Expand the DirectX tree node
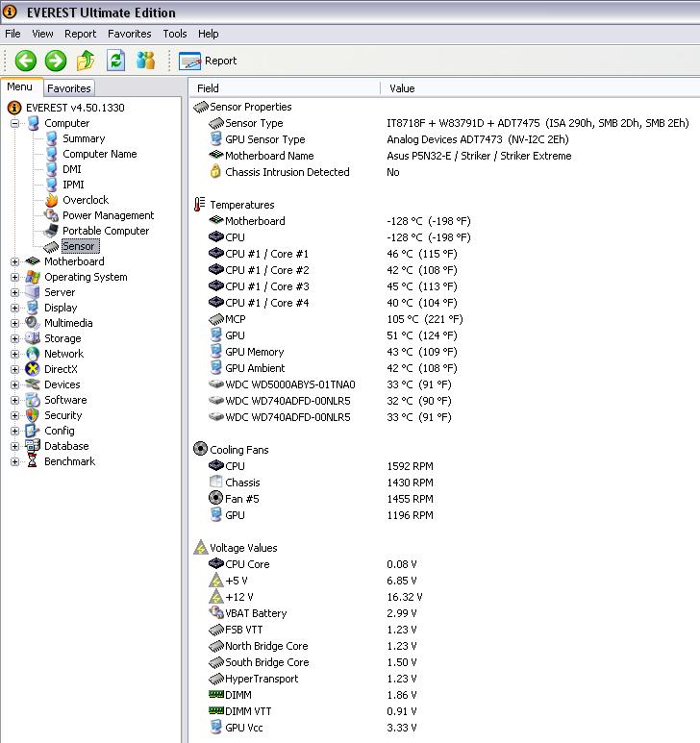This screenshot has height=743, width=700. (x=15, y=369)
